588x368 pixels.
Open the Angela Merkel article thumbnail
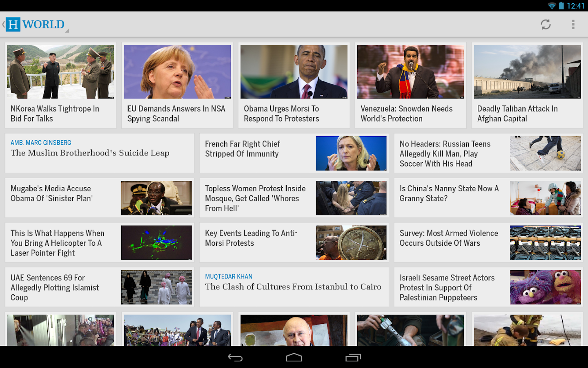(x=177, y=72)
